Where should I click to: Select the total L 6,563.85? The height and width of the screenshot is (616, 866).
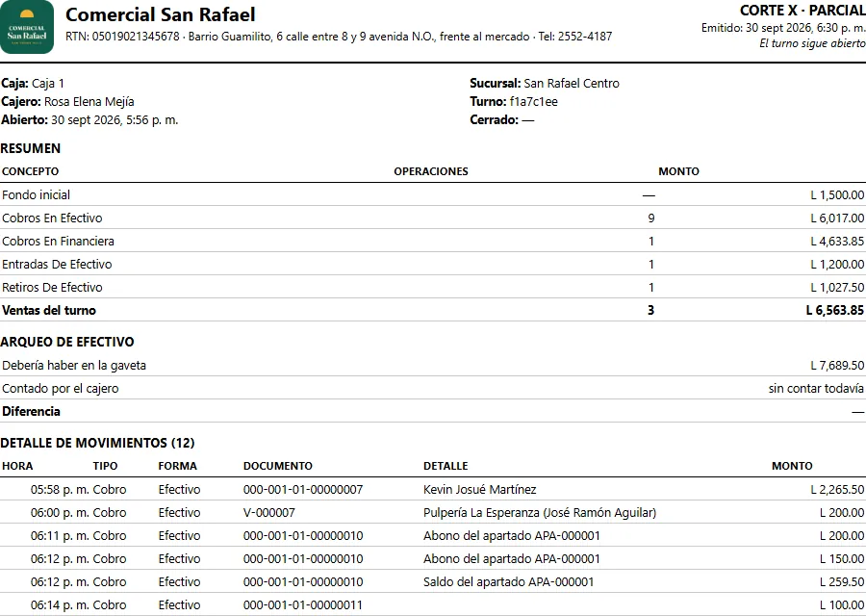(x=835, y=311)
